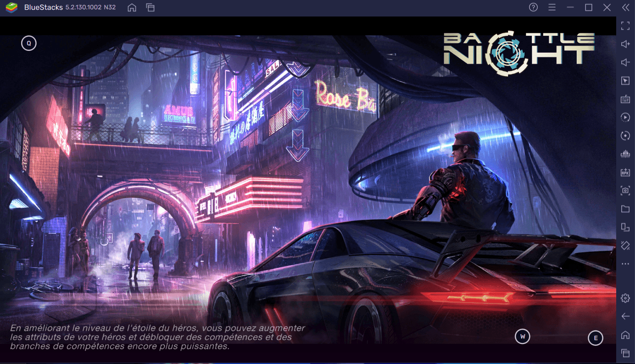The width and height of the screenshot is (635, 364).
Task: Minimize the BlueStacks window
Action: click(570, 7)
